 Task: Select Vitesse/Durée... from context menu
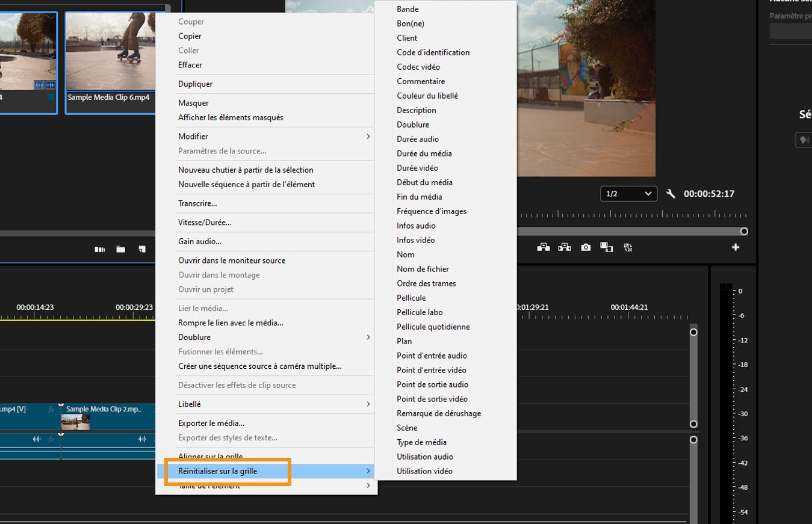tap(205, 223)
